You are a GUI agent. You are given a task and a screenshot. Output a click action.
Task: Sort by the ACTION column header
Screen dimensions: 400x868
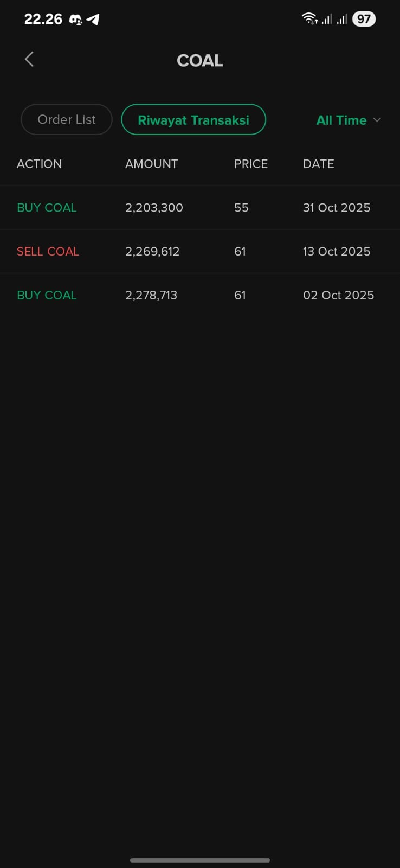click(x=39, y=164)
